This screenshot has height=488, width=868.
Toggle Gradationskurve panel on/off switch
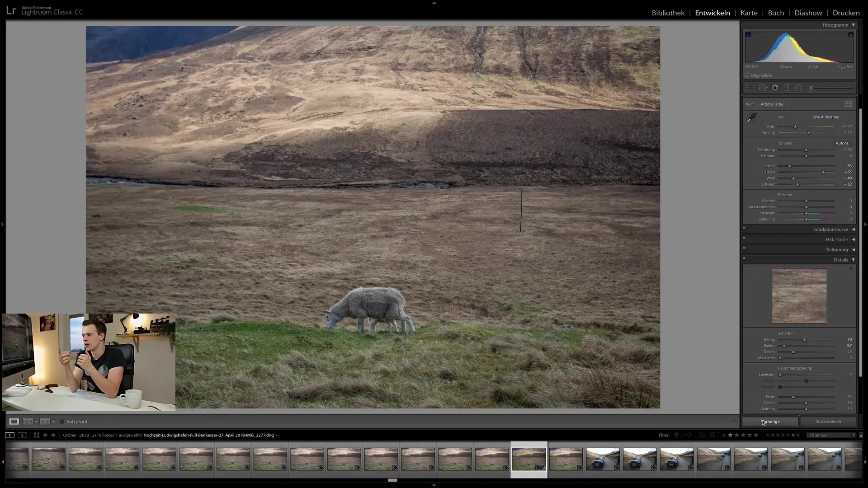point(744,228)
